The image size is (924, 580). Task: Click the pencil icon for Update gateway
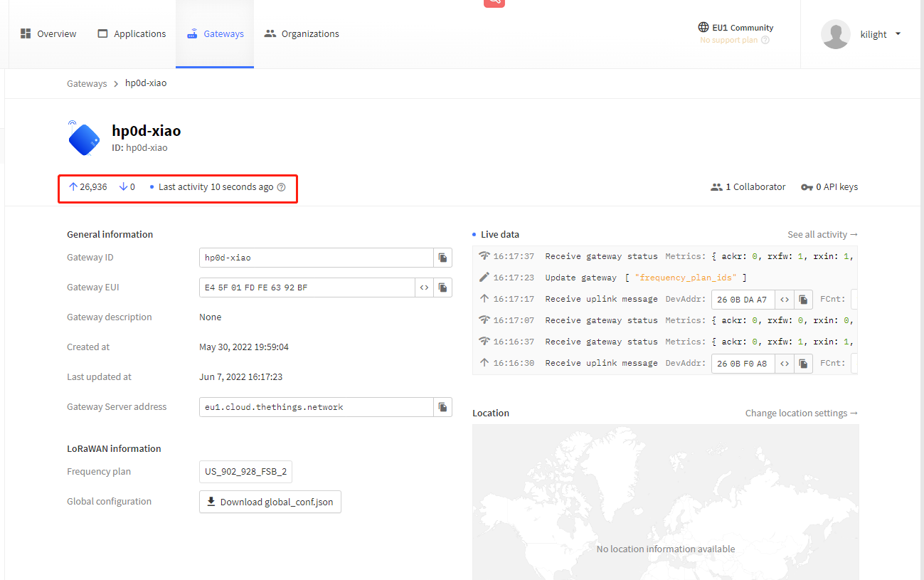[484, 277]
